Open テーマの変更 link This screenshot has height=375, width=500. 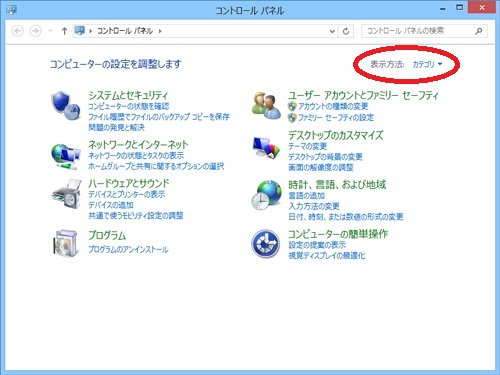click(308, 146)
